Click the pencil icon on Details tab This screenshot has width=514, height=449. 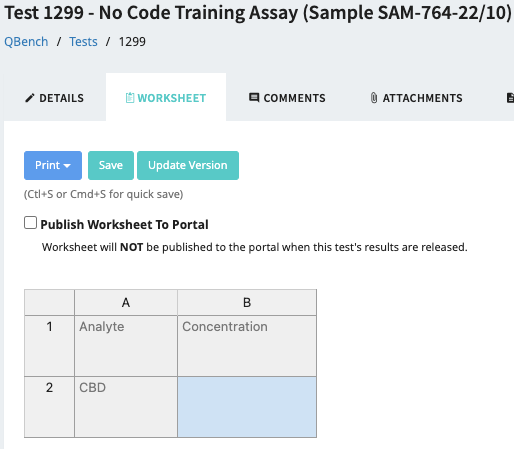coord(30,98)
